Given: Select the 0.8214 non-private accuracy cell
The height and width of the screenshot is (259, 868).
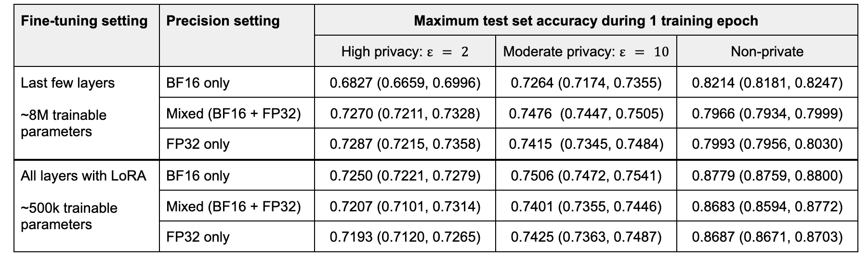Looking at the screenshot, I should [x=767, y=83].
